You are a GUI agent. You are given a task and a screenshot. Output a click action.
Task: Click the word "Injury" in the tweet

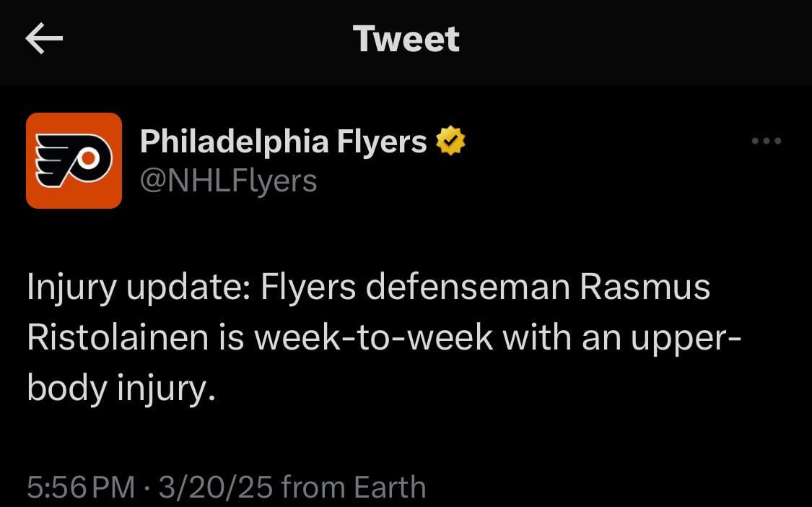coord(71,287)
